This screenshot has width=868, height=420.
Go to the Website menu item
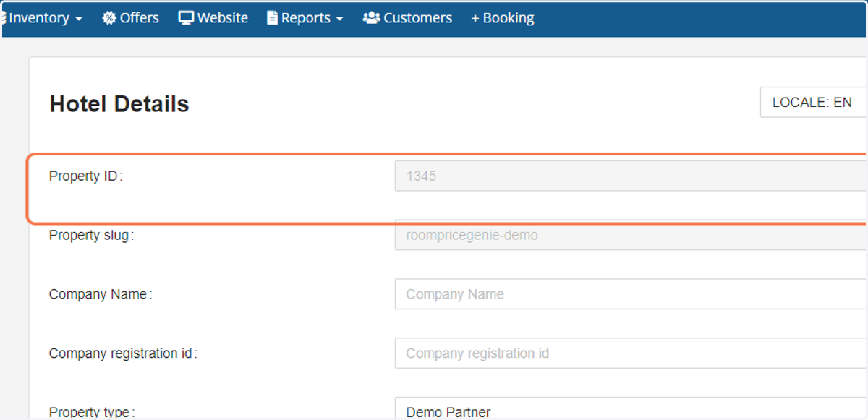[213, 18]
